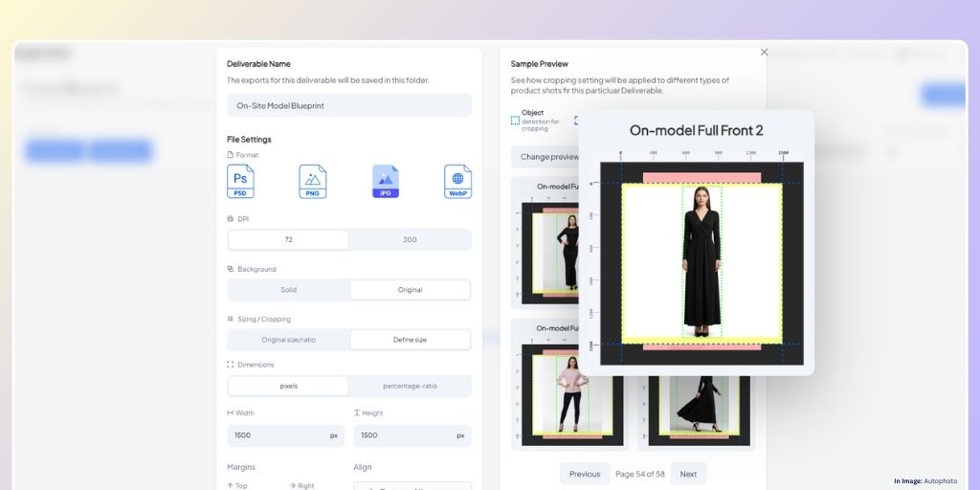Open the enlarged On-model Full Front 2 preview image
This screenshot has height=490, width=980.
702,263
